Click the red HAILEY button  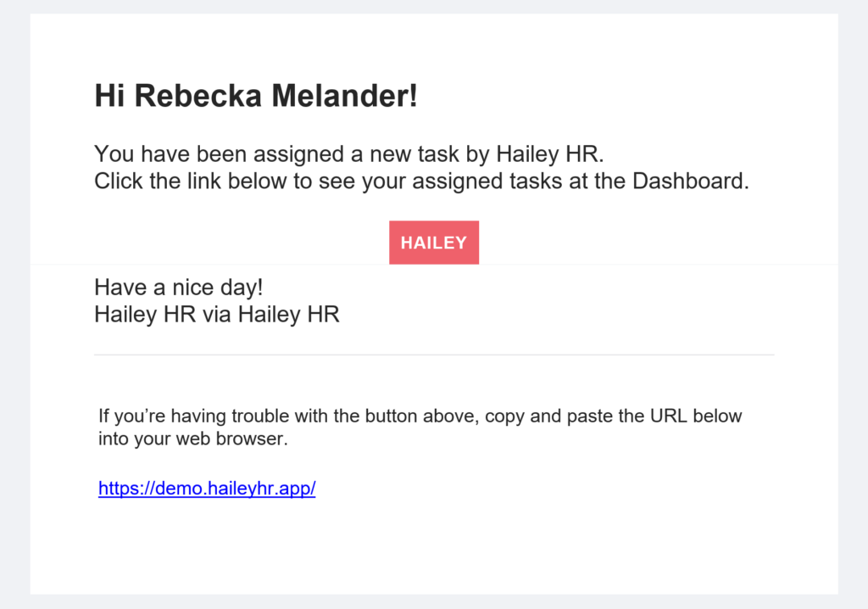tap(434, 243)
